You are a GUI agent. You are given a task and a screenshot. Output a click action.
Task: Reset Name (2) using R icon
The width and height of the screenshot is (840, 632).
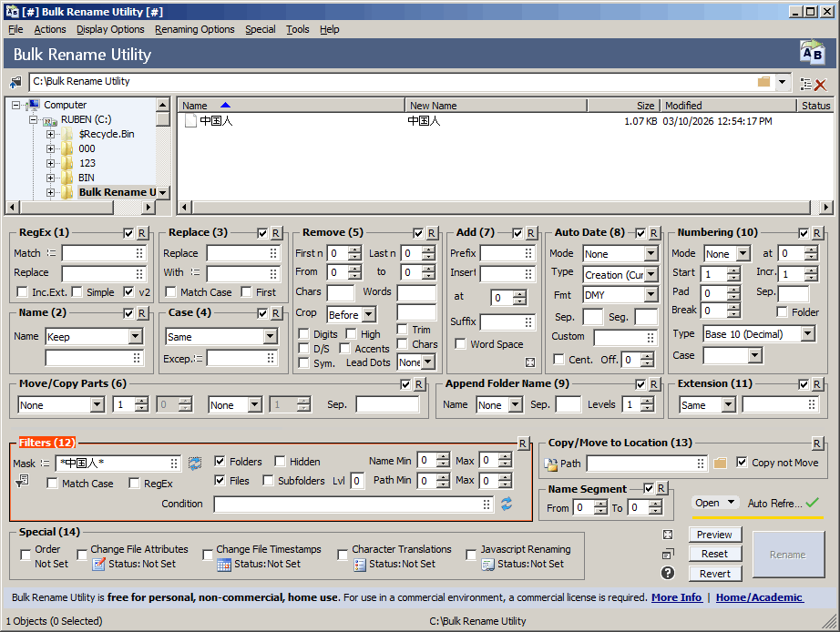(x=142, y=313)
